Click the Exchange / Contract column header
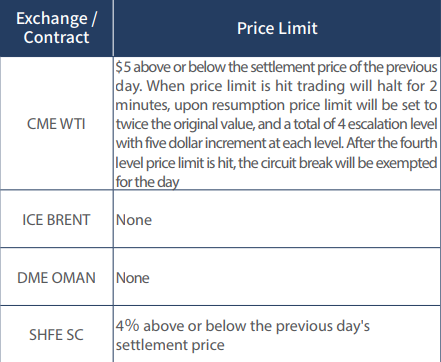 pos(56,28)
